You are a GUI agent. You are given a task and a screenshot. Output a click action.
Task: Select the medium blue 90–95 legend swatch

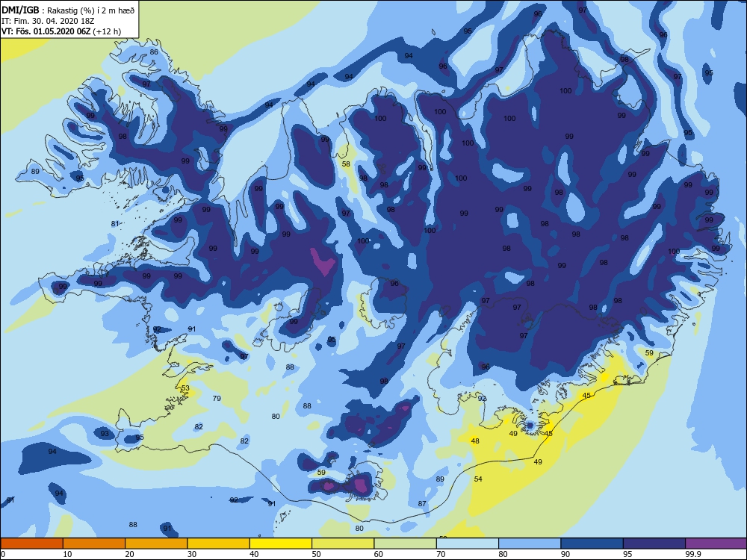[592, 544]
